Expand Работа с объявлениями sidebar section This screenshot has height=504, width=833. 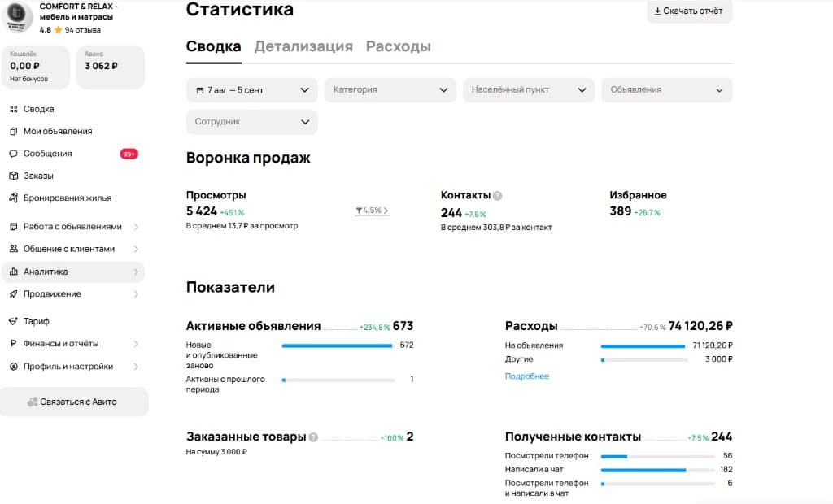click(x=73, y=227)
